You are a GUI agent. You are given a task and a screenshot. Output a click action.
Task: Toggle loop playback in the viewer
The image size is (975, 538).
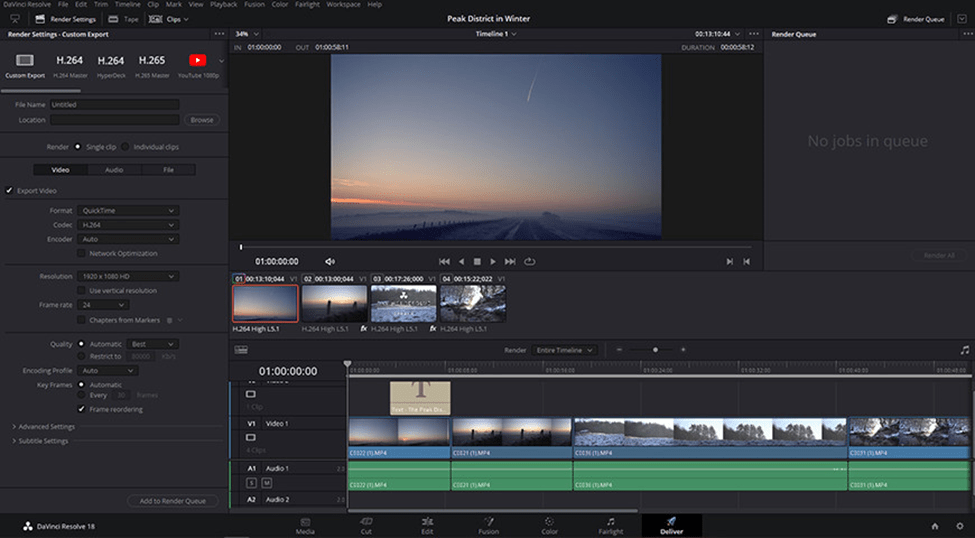tap(529, 262)
